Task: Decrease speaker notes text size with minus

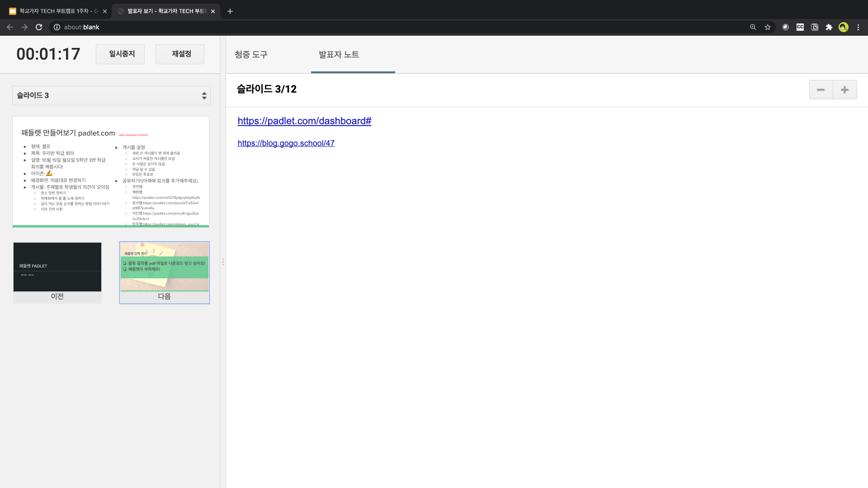Action: (821, 90)
